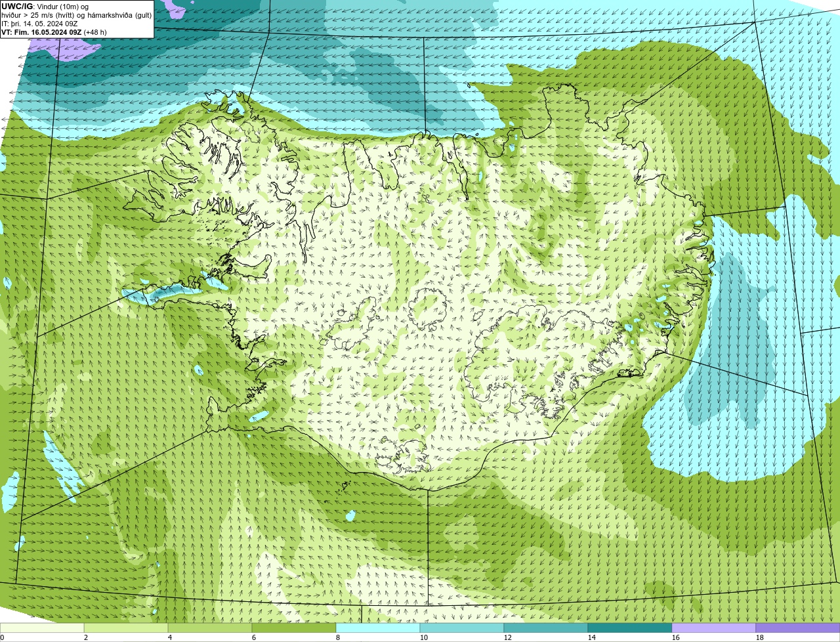Click the 'IT: þri. 14. 05. 2024 09Z' line

pyautogui.click(x=39, y=24)
